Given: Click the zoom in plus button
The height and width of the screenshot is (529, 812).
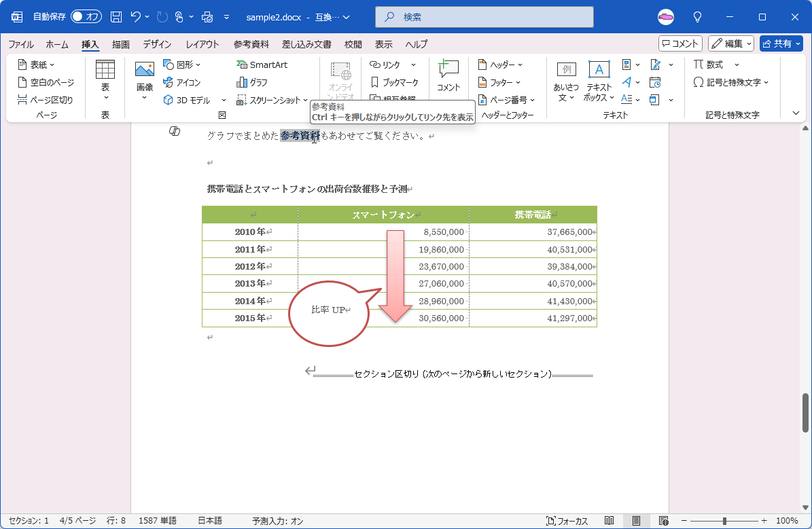Looking at the screenshot, I should point(764,521).
